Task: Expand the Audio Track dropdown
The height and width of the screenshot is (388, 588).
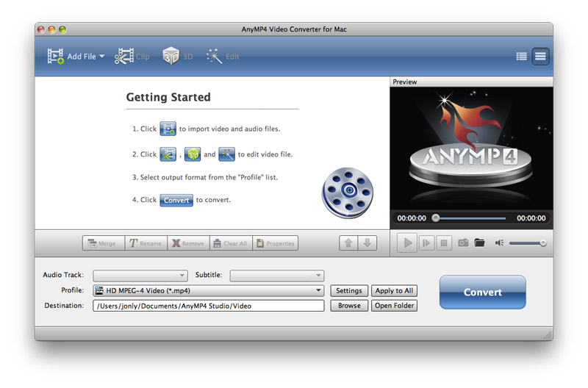Action: [x=140, y=276]
